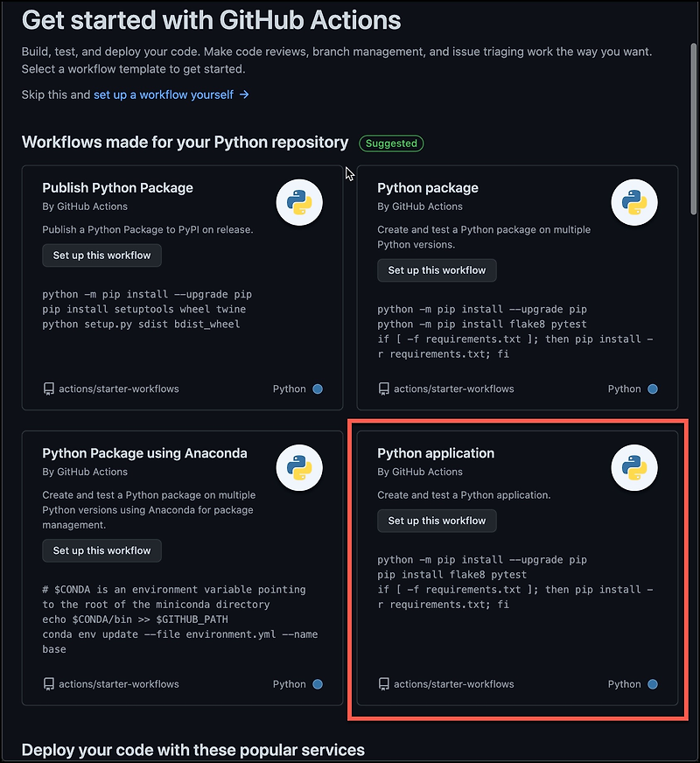The width and height of the screenshot is (700, 763).
Task: Click the Python logo on Python application card
Action: 634,467
